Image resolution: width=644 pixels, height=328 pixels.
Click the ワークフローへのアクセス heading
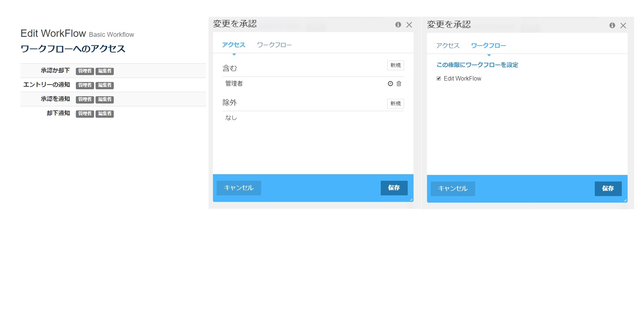(73, 49)
